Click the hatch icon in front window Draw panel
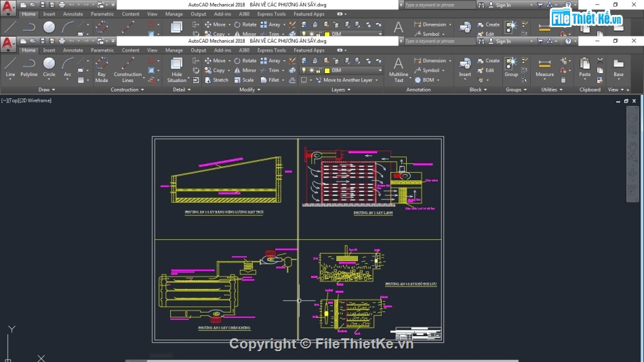This screenshot has height=362, width=644. (81, 80)
